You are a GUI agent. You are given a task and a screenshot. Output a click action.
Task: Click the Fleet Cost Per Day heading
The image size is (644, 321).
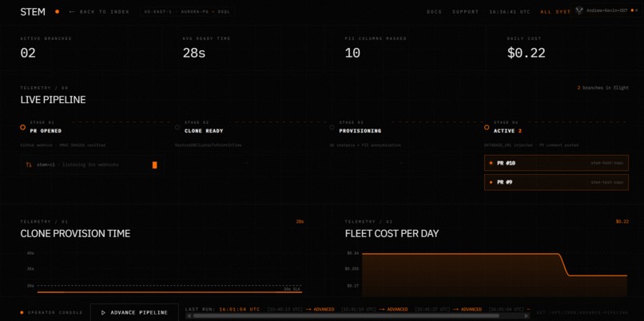392,234
